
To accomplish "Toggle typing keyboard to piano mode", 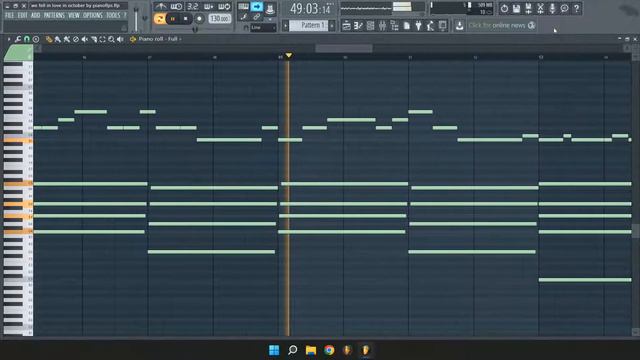I will click(x=243, y=6).
